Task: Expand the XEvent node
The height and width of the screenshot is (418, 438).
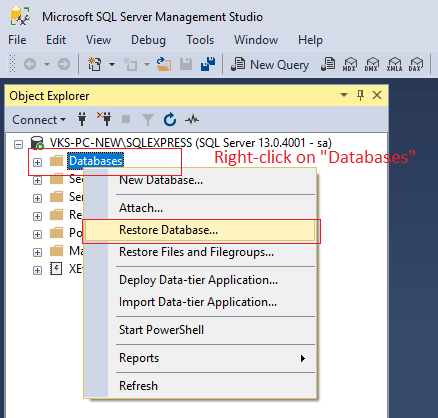Action: (x=37, y=270)
